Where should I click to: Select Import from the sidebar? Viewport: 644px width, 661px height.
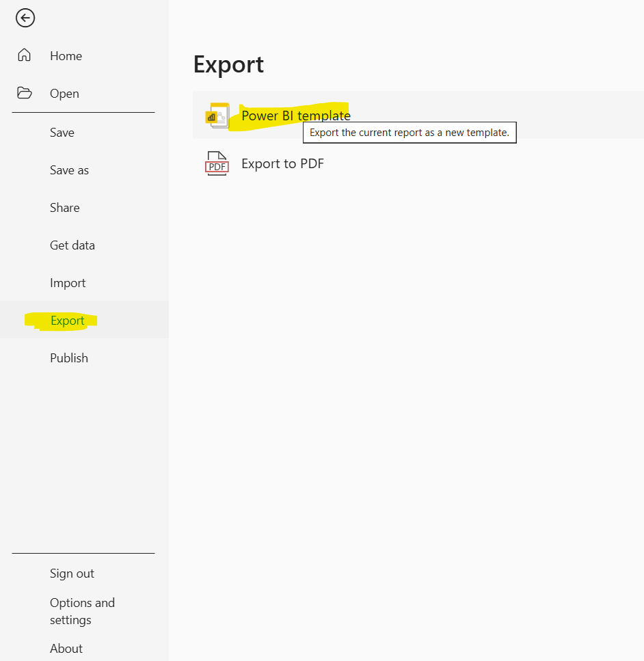click(x=68, y=283)
